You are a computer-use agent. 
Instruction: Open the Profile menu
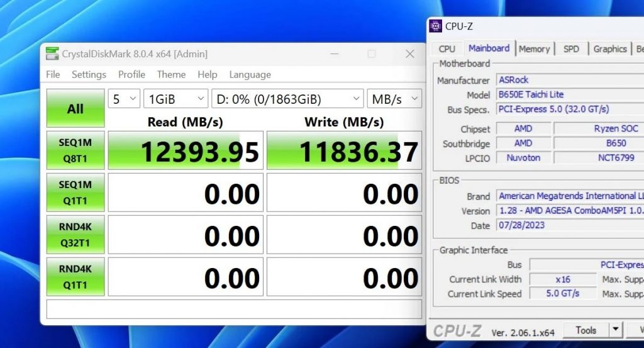pos(131,74)
